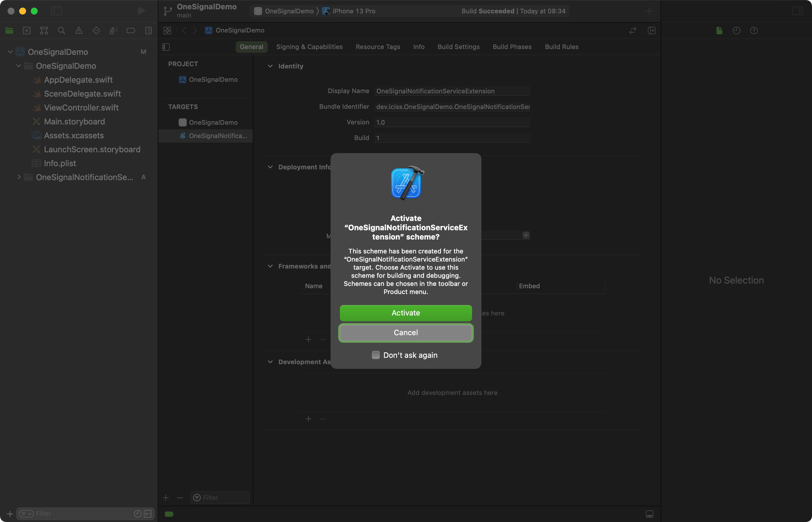The width and height of the screenshot is (812, 522).
Task: Toggle the right inspector panel button
Action: coord(797,11)
